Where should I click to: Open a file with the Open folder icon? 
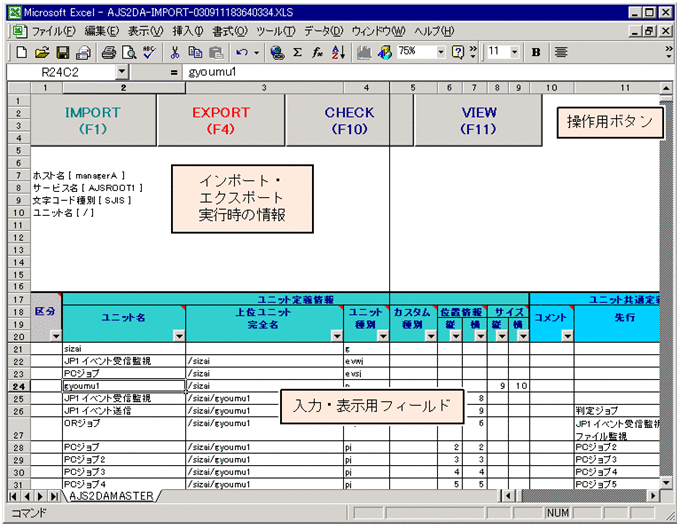tap(42, 52)
